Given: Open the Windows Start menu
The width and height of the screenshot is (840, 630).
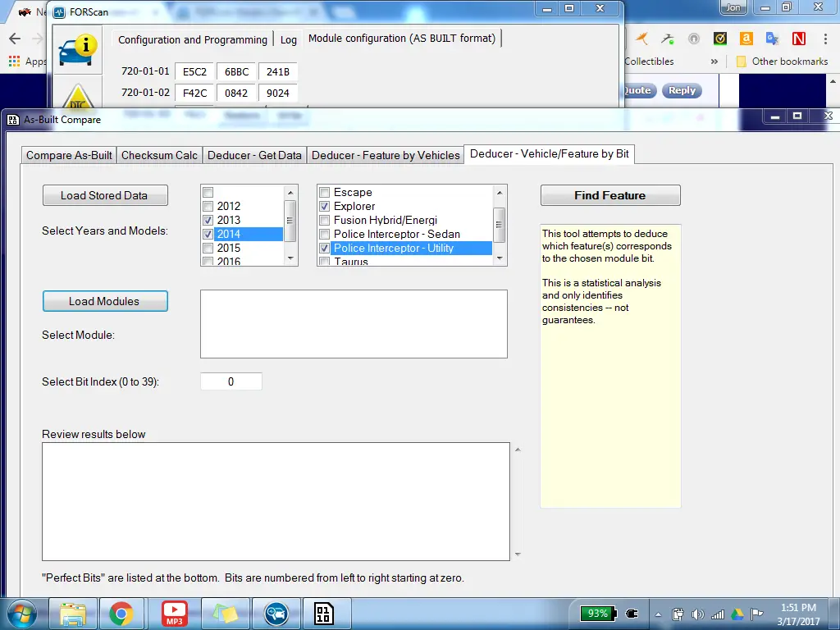Looking at the screenshot, I should pos(21,614).
